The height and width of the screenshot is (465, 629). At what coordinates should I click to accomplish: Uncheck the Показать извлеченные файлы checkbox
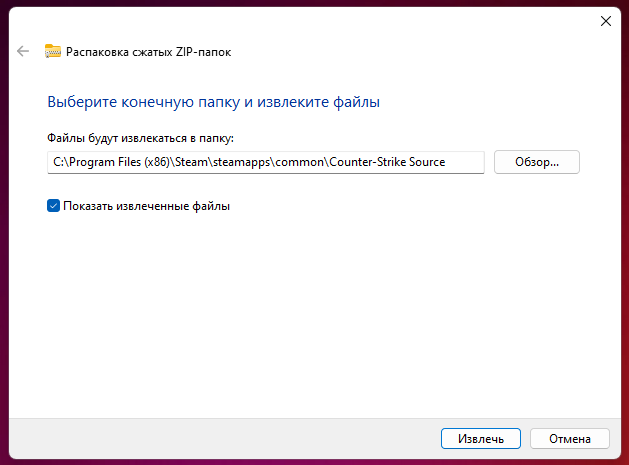pyautogui.click(x=53, y=206)
